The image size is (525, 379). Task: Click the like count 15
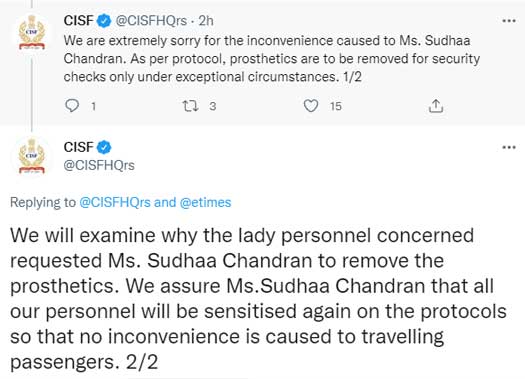click(335, 106)
